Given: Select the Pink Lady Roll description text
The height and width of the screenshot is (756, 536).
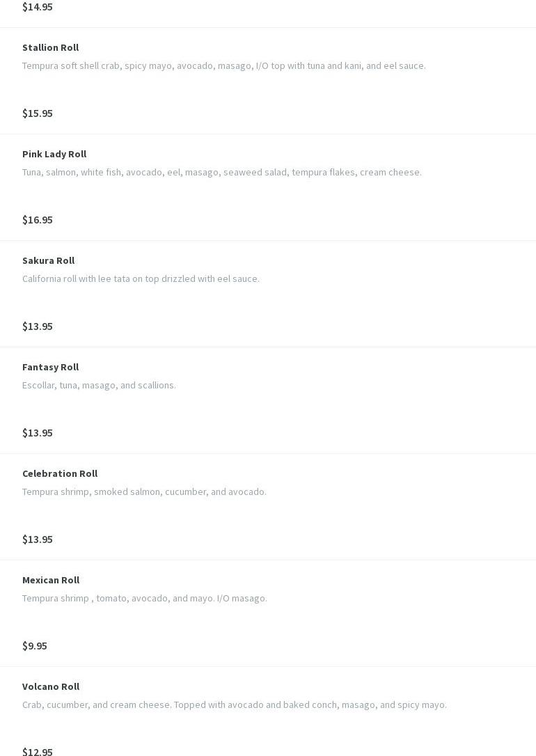Looking at the screenshot, I should click(221, 172).
